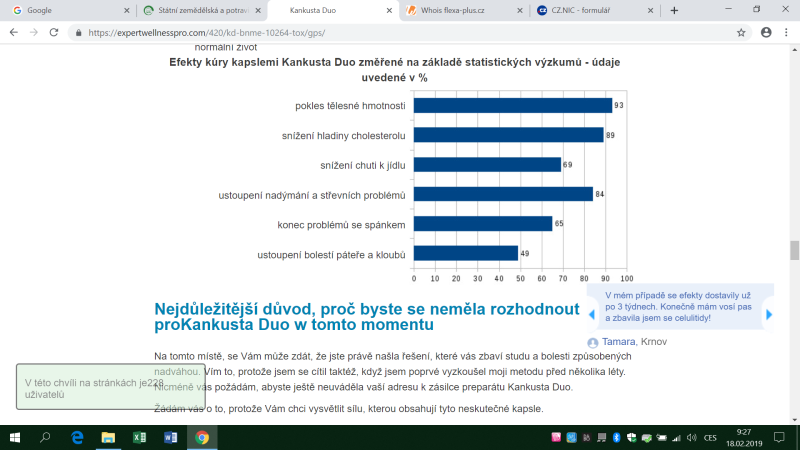Click the blue heading Nejdůležitější důvod
The height and width of the screenshot is (450, 800).
tap(367, 316)
